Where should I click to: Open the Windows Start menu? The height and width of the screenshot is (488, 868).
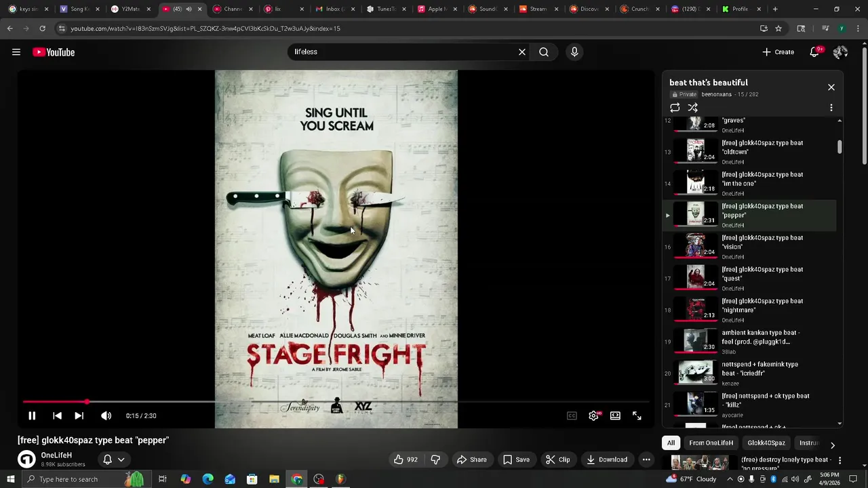pos(10,479)
